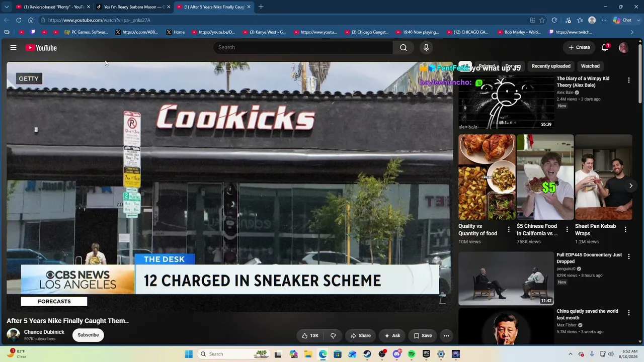Open the tab search dropdown arrow
644x362 pixels.
coord(6,7)
